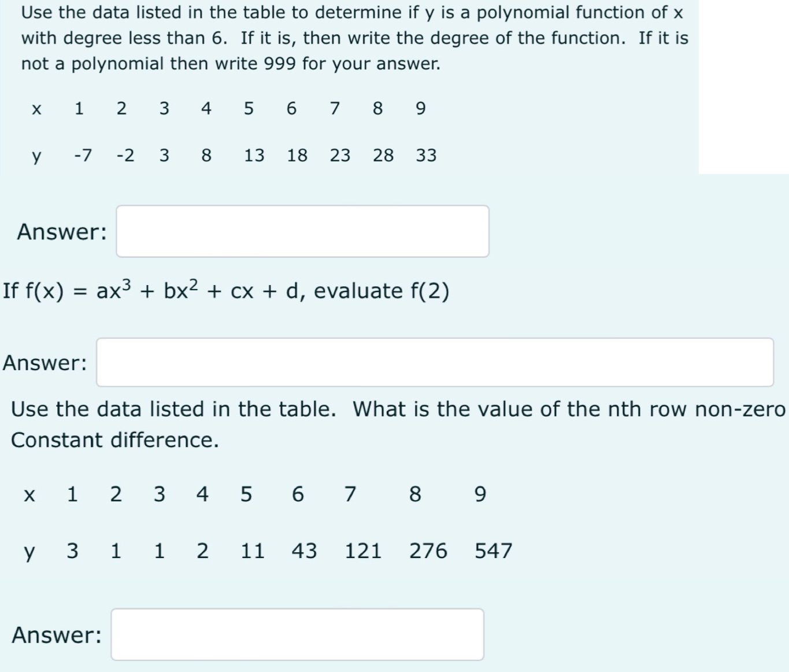Click the y value 33 in first table
This screenshot has width=789, height=672.
(x=425, y=154)
